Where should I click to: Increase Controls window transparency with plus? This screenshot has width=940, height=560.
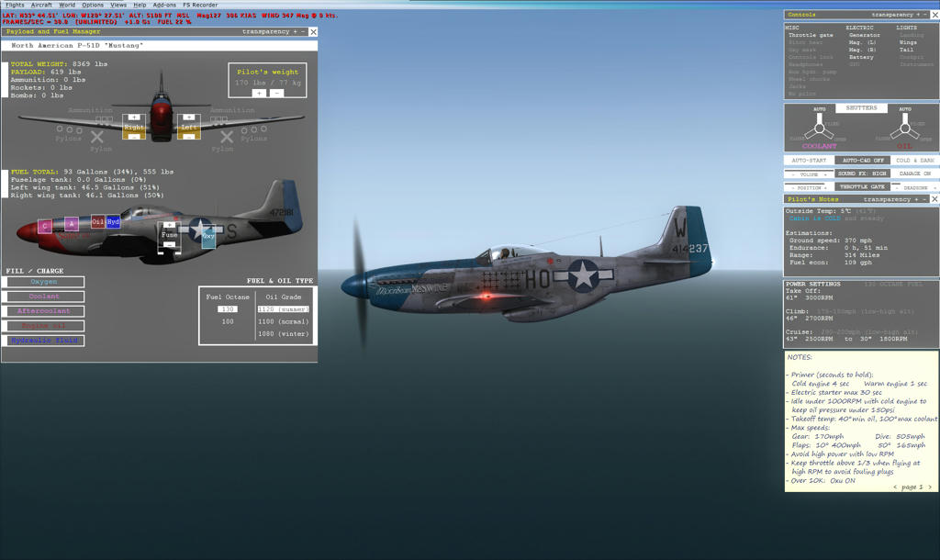pyautogui.click(x=917, y=15)
